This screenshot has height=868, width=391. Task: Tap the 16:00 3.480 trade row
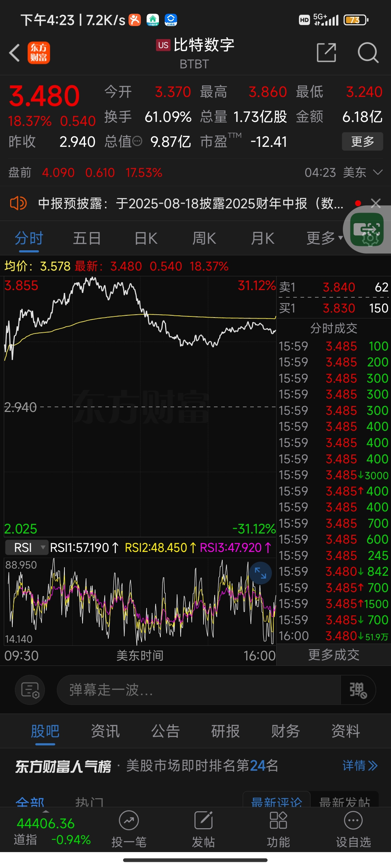click(x=333, y=636)
